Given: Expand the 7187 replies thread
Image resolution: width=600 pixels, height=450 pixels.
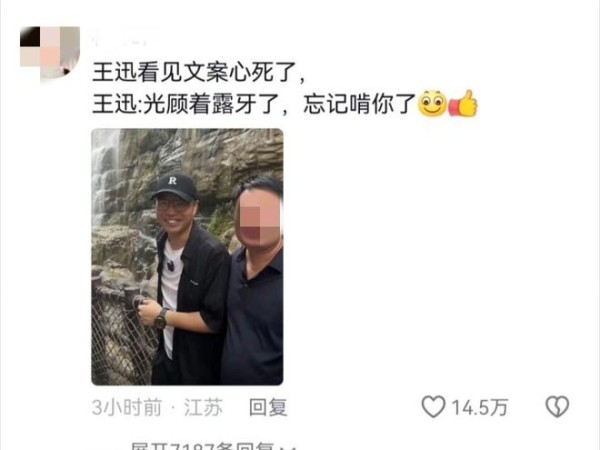Looking at the screenshot, I should (207, 446).
